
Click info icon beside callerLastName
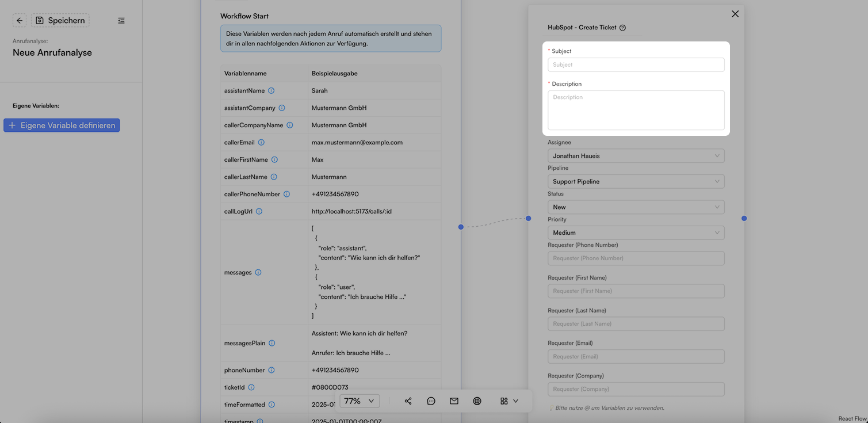(274, 177)
